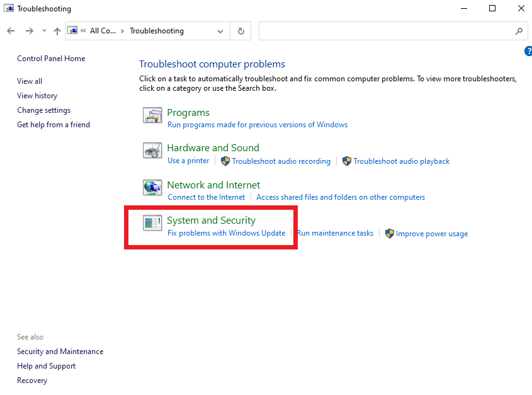Expand the hidden path chevron before All Co...
Viewport: 532px width, 395px height.
click(x=83, y=31)
